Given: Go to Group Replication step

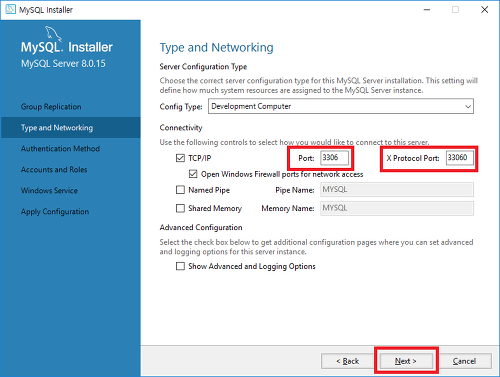Looking at the screenshot, I should 51,107.
